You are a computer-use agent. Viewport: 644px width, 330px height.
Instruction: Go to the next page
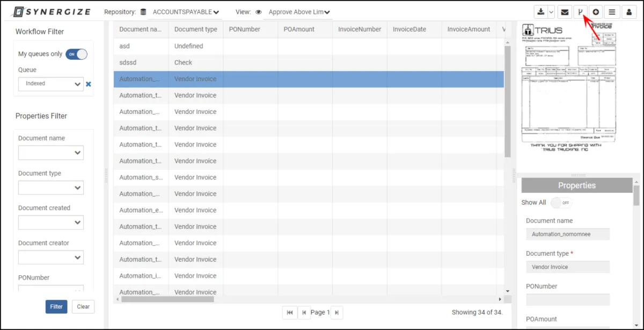pyautogui.click(x=336, y=312)
